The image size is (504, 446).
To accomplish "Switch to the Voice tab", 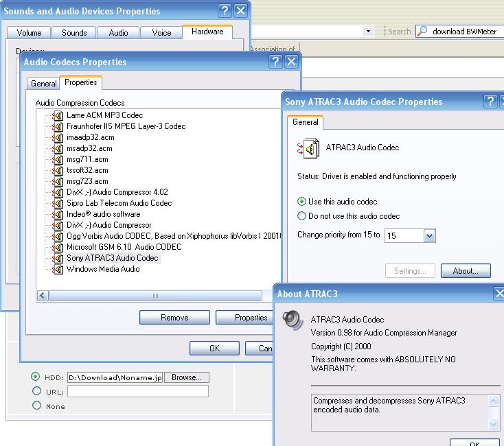I will pyautogui.click(x=161, y=33).
